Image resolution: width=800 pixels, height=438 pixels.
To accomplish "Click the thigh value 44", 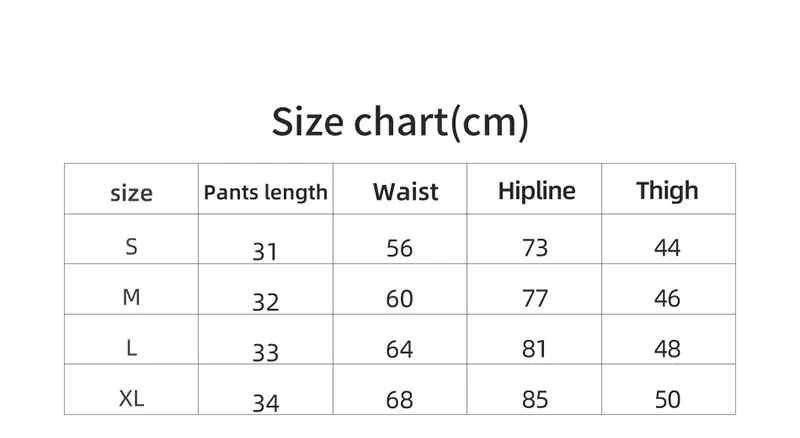I will [x=667, y=248].
